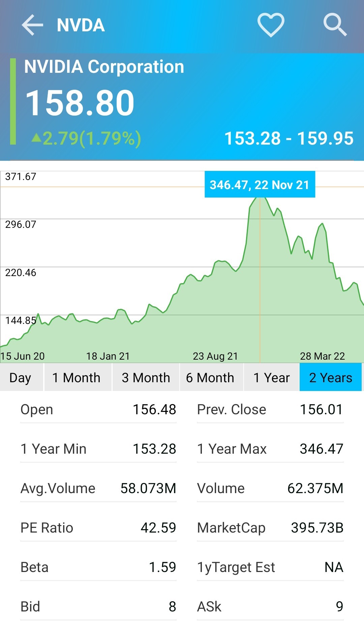Select the MarketCap value row
Screen dimensions: 364x633
[x=270, y=528]
